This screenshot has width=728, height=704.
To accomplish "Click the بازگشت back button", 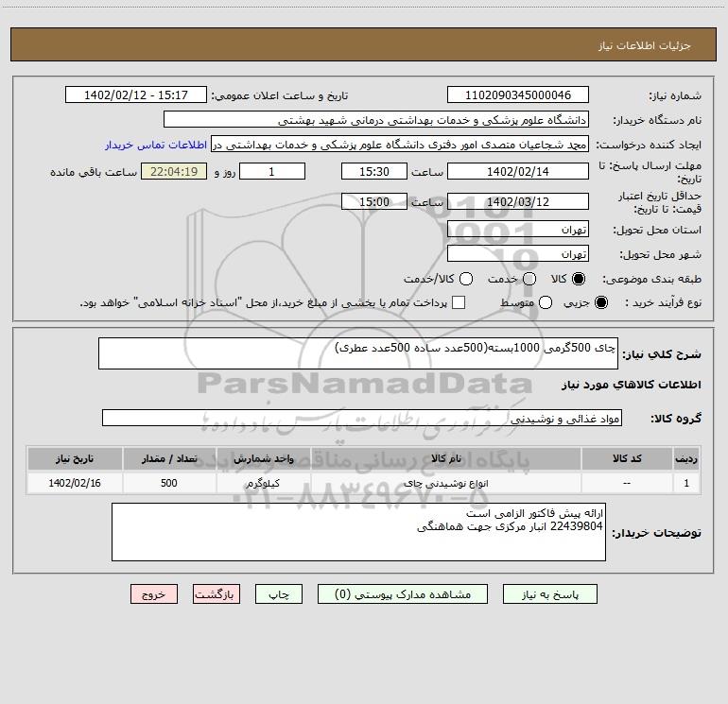I will (x=217, y=594).
